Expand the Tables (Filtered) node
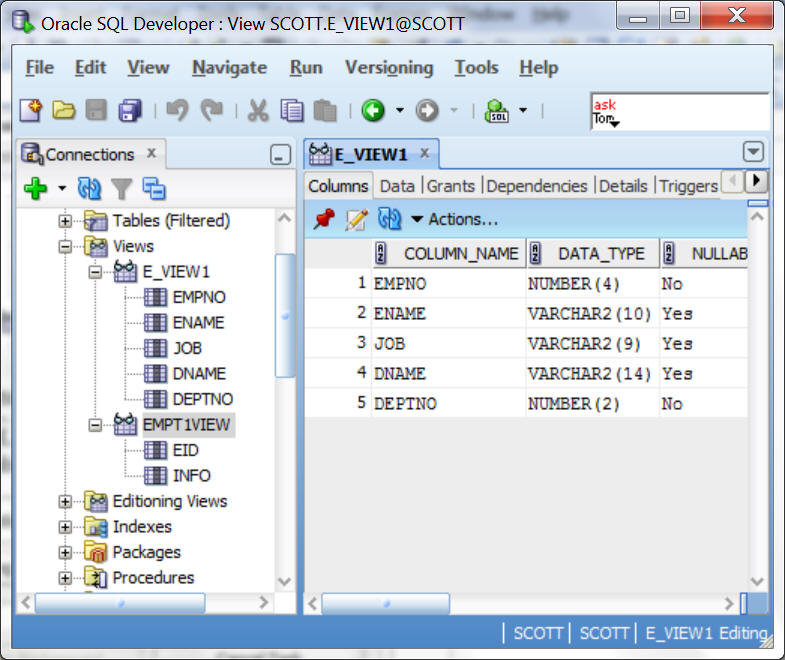Viewport: 785px width, 660px height. [x=65, y=221]
